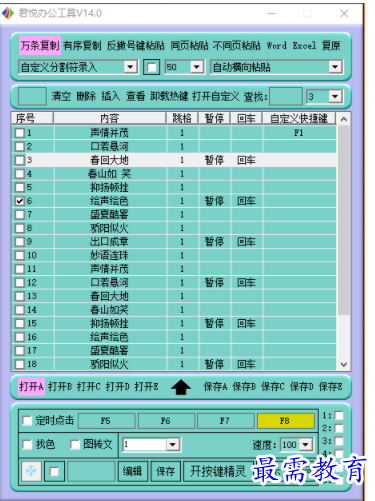Click the black up arrow icon
This screenshot has height=501, width=375.
181,387
